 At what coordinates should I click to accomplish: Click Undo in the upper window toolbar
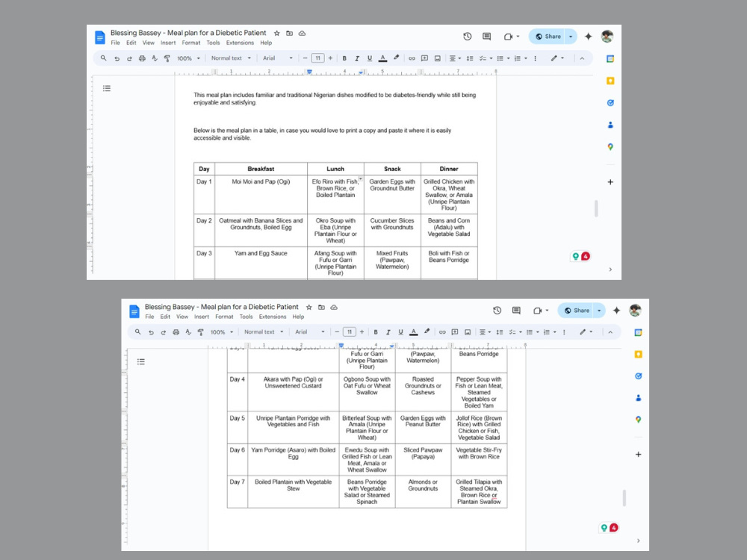click(x=117, y=58)
